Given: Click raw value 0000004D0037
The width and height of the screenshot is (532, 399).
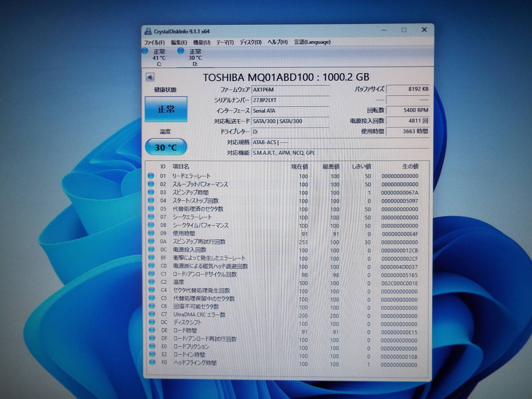Looking at the screenshot, I should click(x=399, y=267).
